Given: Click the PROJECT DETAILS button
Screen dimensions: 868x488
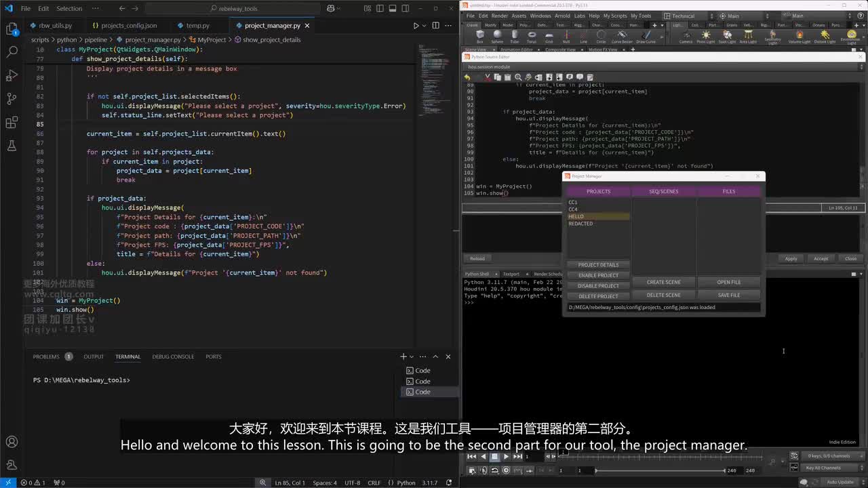Looking at the screenshot, I should pyautogui.click(x=598, y=265).
